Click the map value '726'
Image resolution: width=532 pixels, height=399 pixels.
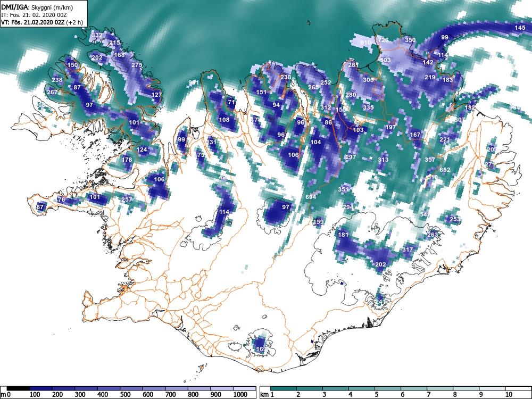pyautogui.click(x=383, y=40)
